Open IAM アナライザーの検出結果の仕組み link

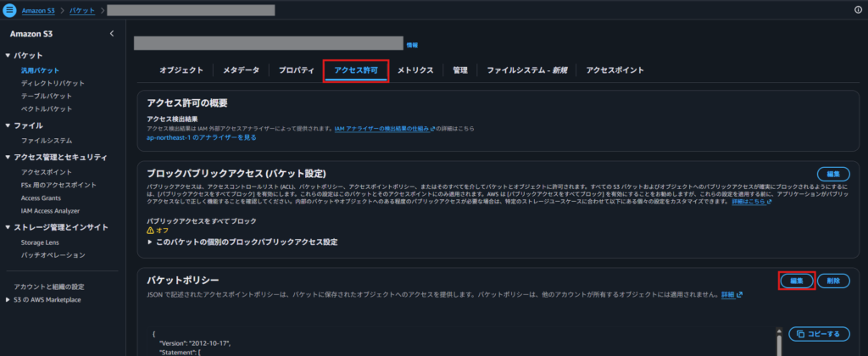[384, 129]
